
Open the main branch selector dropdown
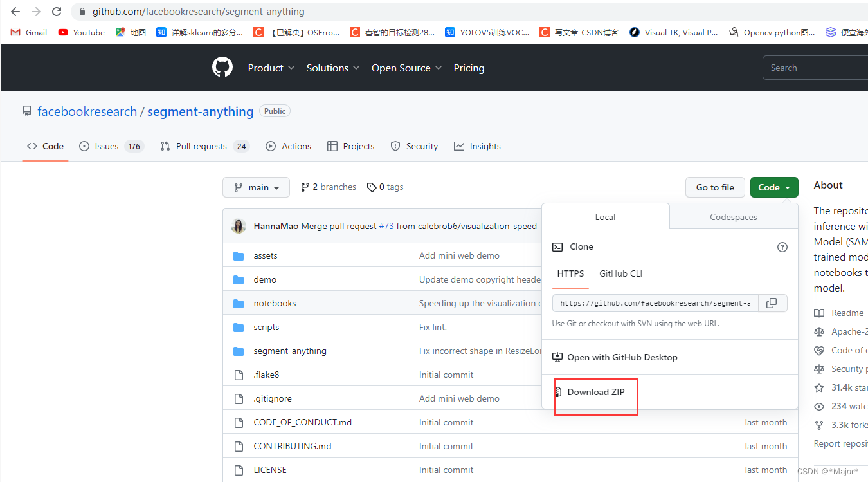(256, 187)
